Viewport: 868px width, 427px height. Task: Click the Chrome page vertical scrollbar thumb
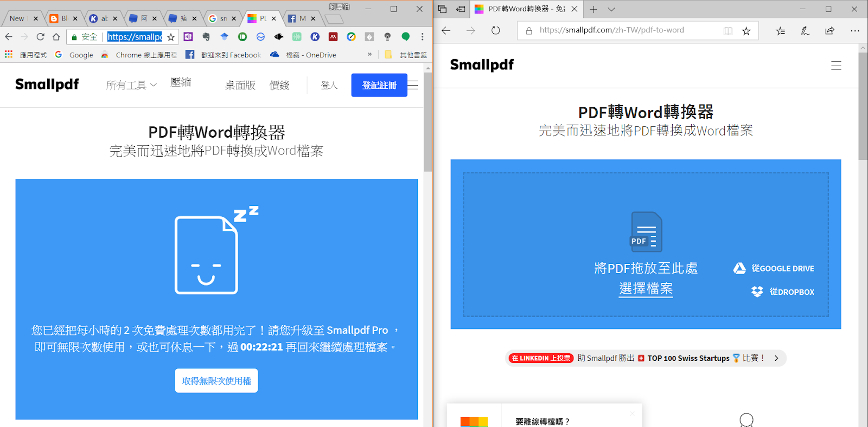(x=428, y=122)
